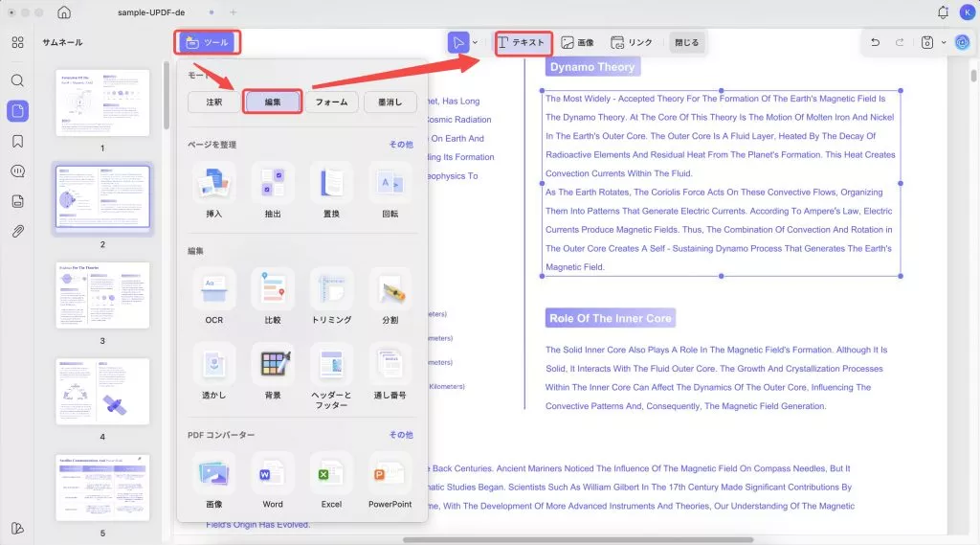Expand the selection tool dropdown arrow
The image size is (980, 545).
(475, 42)
